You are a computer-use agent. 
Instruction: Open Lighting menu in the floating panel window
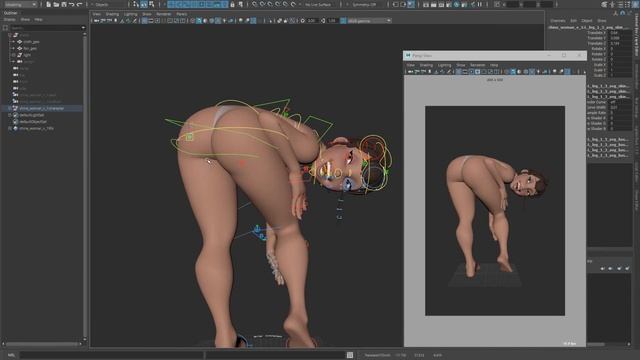[444, 65]
